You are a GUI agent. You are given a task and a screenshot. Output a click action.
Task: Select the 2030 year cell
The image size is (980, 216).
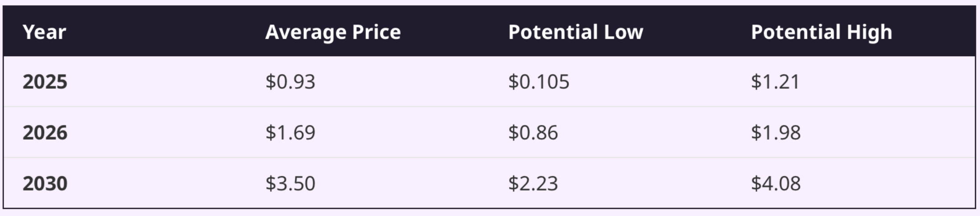click(x=45, y=183)
